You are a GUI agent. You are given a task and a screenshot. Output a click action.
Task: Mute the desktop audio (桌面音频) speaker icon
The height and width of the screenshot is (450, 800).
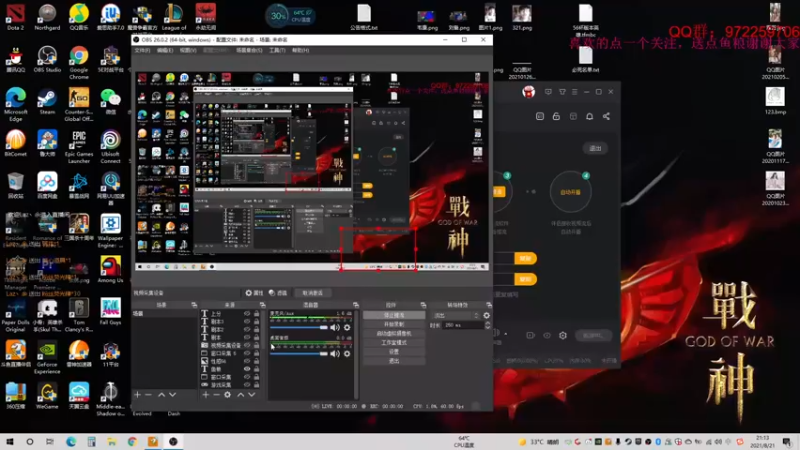[x=335, y=354]
